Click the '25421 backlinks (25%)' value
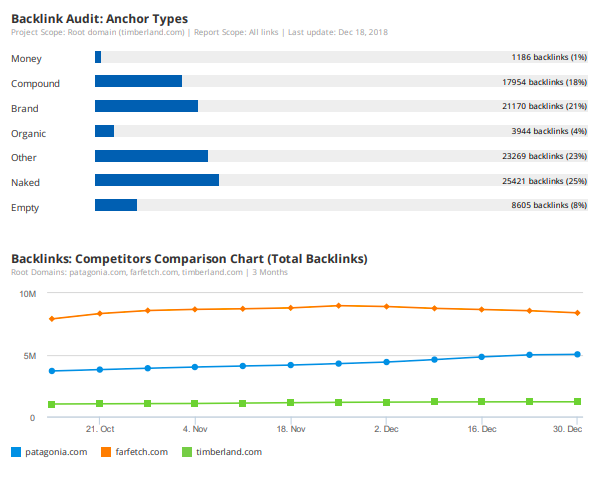This screenshot has width=596, height=482. point(545,181)
